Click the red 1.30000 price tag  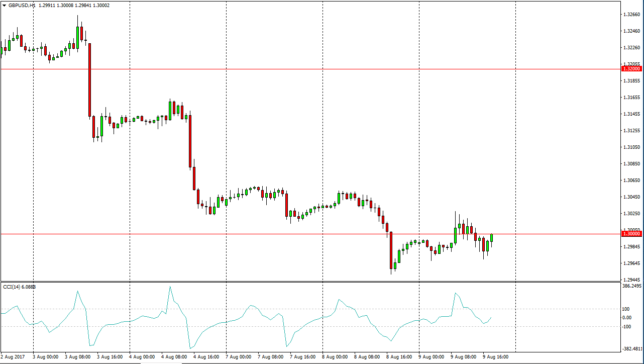pos(631,234)
